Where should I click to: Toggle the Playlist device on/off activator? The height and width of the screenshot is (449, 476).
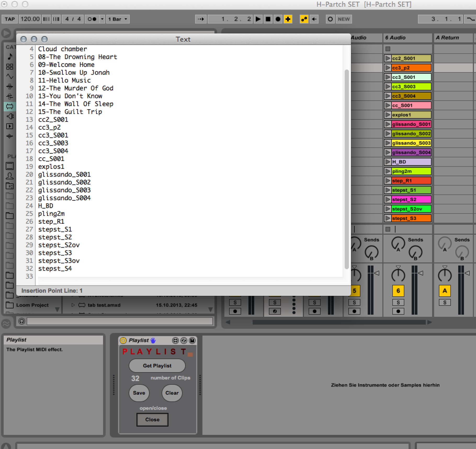point(123,340)
